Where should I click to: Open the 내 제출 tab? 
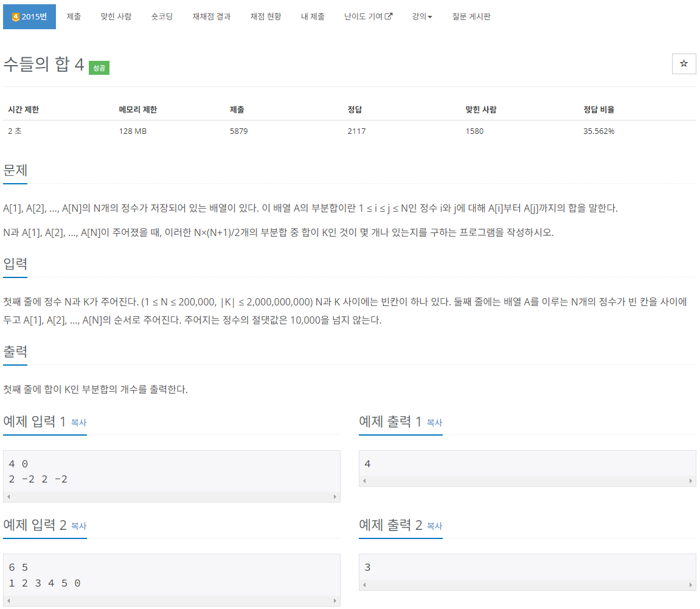click(x=313, y=16)
